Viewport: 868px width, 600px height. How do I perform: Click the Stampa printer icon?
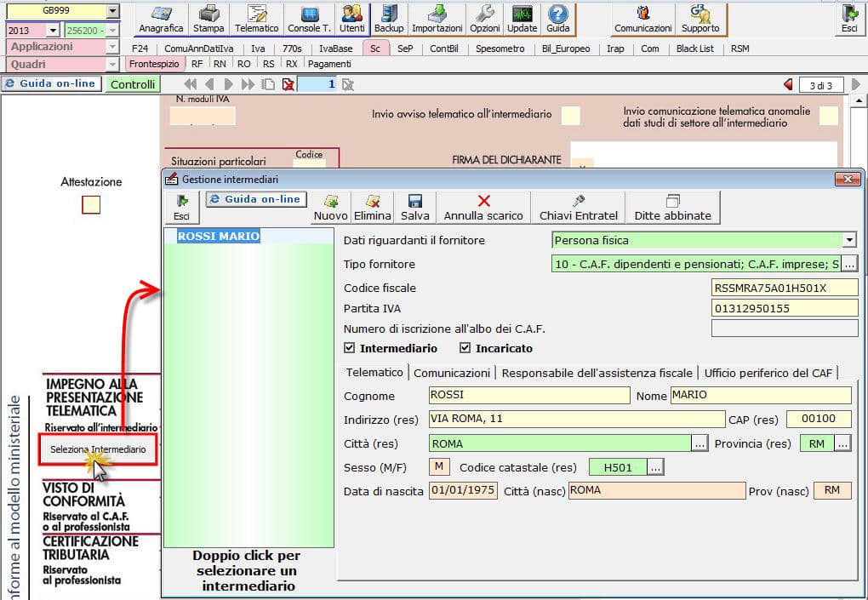click(208, 19)
